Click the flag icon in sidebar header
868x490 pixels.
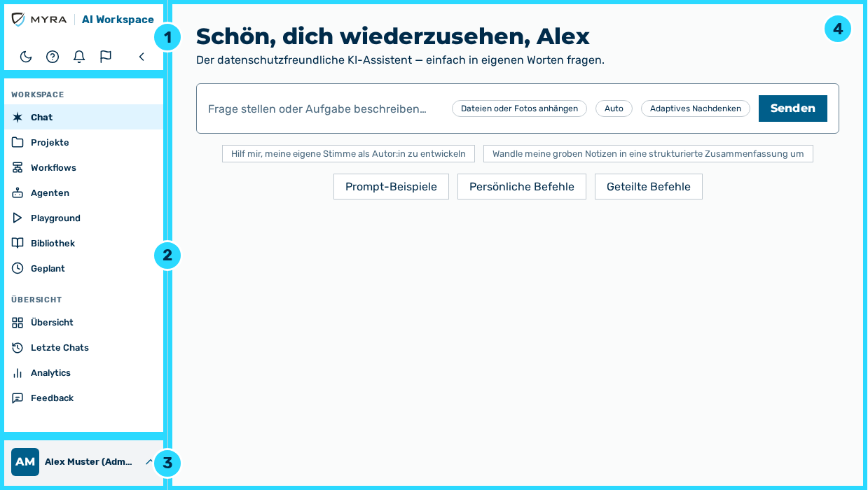[x=106, y=57]
